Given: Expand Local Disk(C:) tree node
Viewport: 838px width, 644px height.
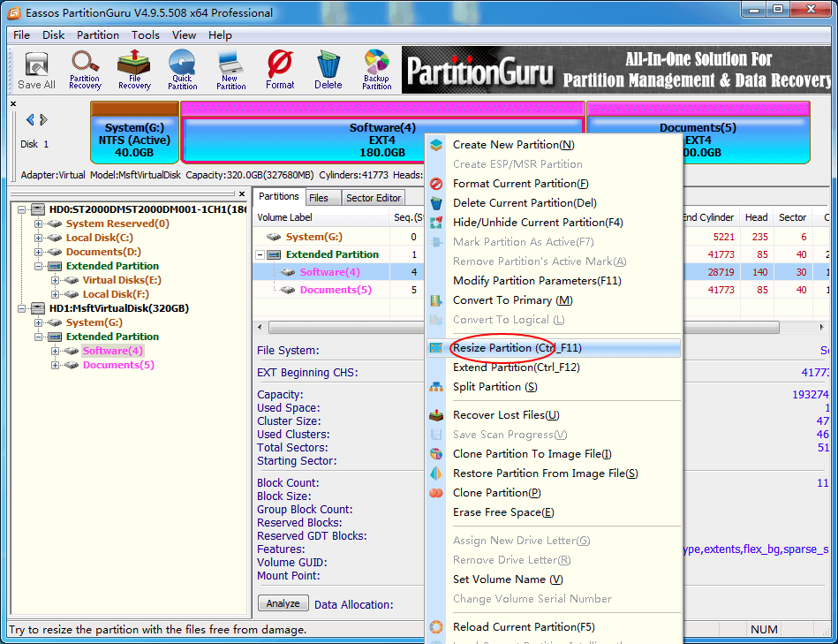Looking at the screenshot, I should coord(38,238).
